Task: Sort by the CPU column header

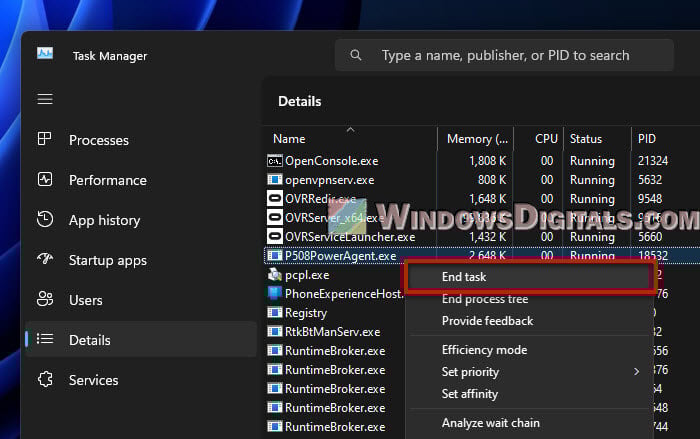Action: (539, 138)
